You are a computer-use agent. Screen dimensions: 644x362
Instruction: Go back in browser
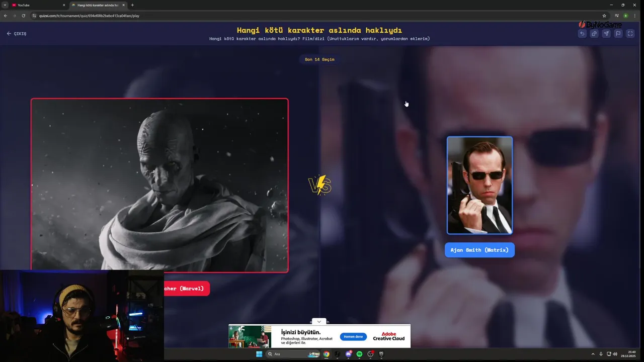pos(6,16)
